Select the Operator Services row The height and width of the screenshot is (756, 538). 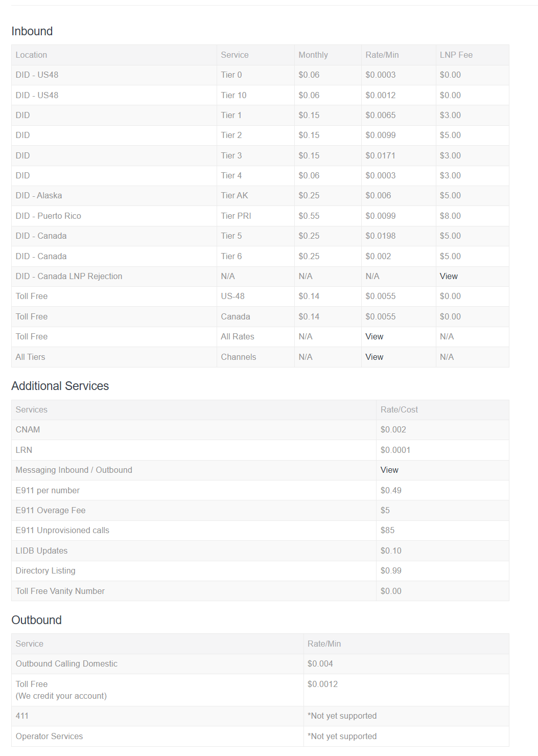(x=260, y=736)
